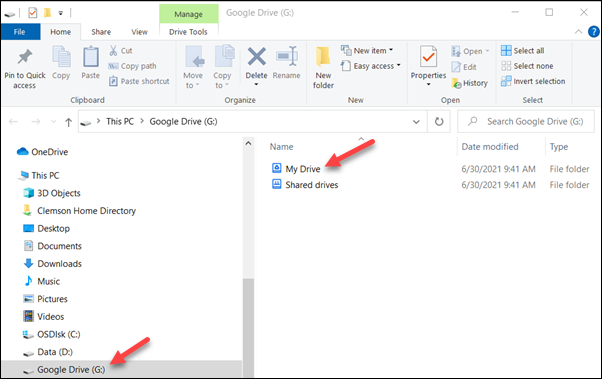This screenshot has width=602, height=379.
Task: Click Select all
Action: [x=523, y=51]
